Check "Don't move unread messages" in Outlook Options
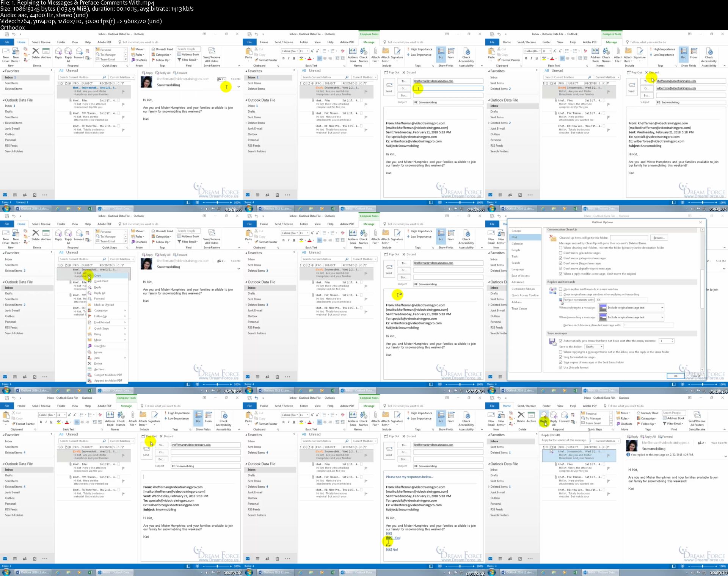Viewport: 728px width, 576px height. 560,253
